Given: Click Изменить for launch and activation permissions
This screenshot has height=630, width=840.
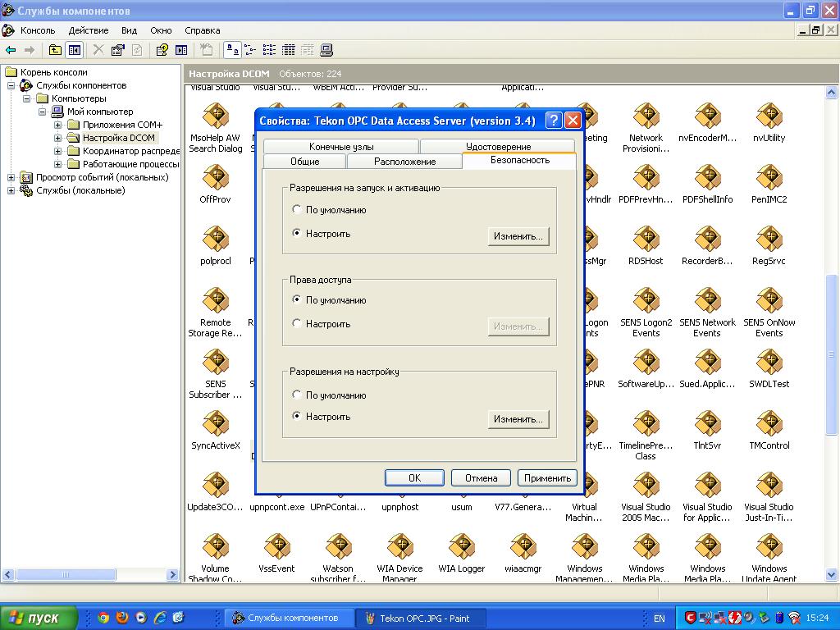Looking at the screenshot, I should 518,236.
